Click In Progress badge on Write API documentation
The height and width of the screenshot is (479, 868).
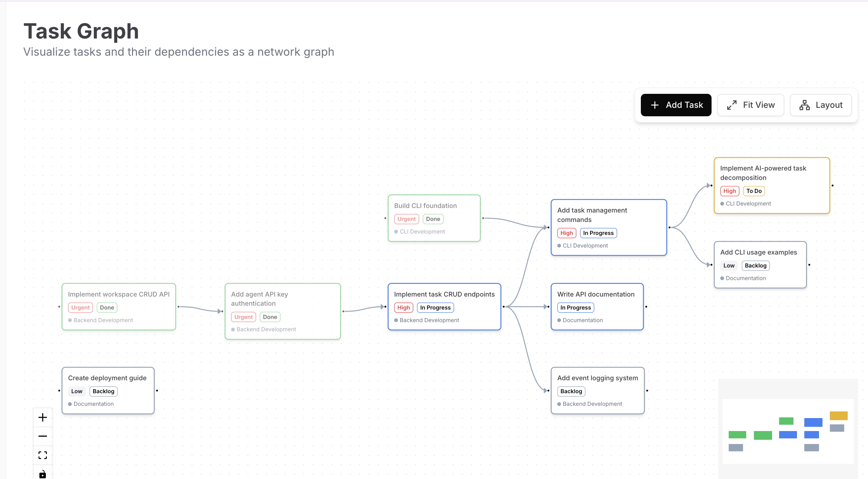[575, 307]
